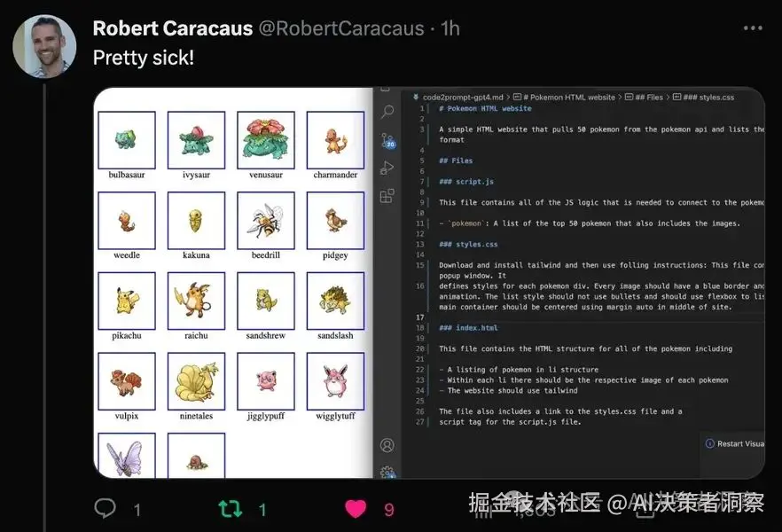Open the three-dot more options menu of the tweet
This screenshot has width=782, height=532.
[753, 27]
